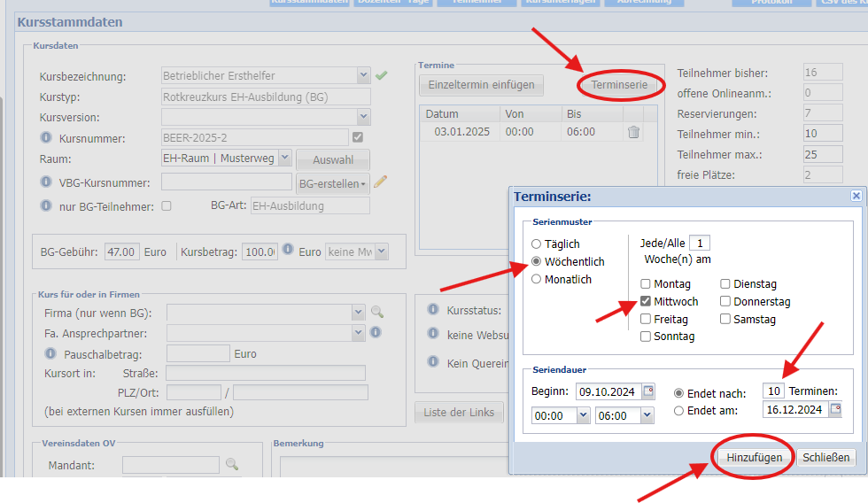This screenshot has width=868, height=503.
Task: Expand the Raum dropdown
Action: coord(284,158)
